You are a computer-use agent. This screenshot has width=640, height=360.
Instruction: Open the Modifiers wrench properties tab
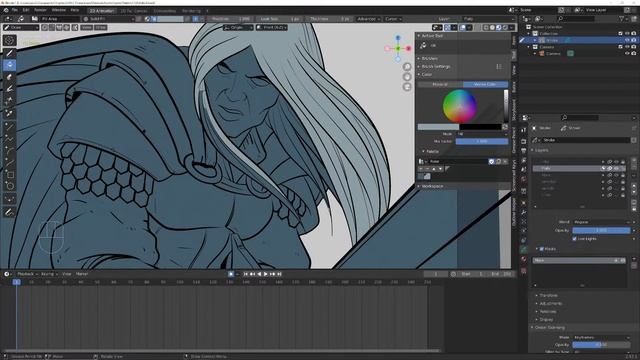(x=524, y=212)
